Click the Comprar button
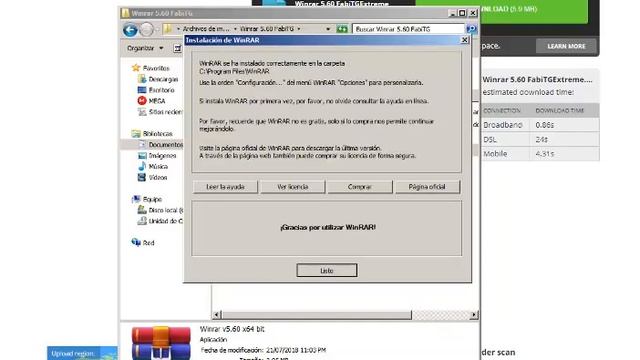The image size is (640, 360). [360, 187]
